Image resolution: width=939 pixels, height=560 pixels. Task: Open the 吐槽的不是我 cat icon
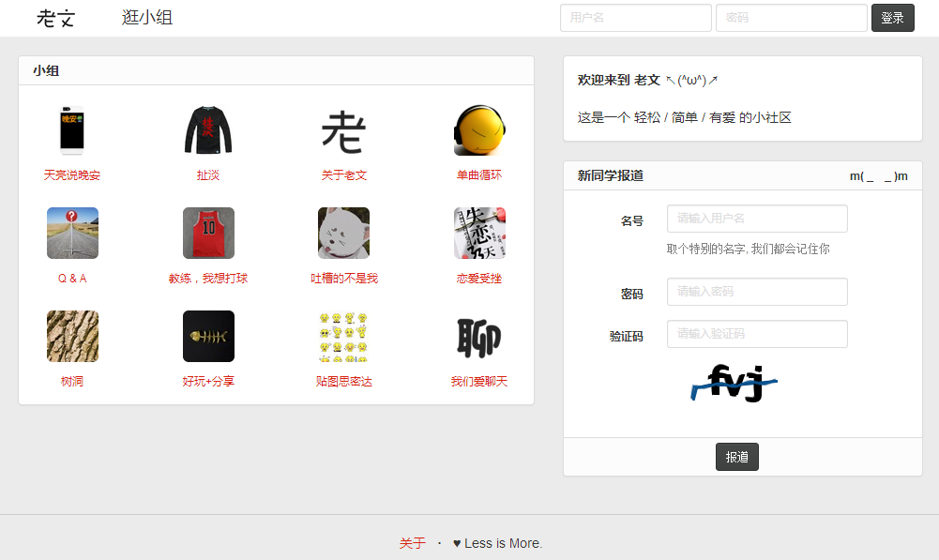point(343,233)
